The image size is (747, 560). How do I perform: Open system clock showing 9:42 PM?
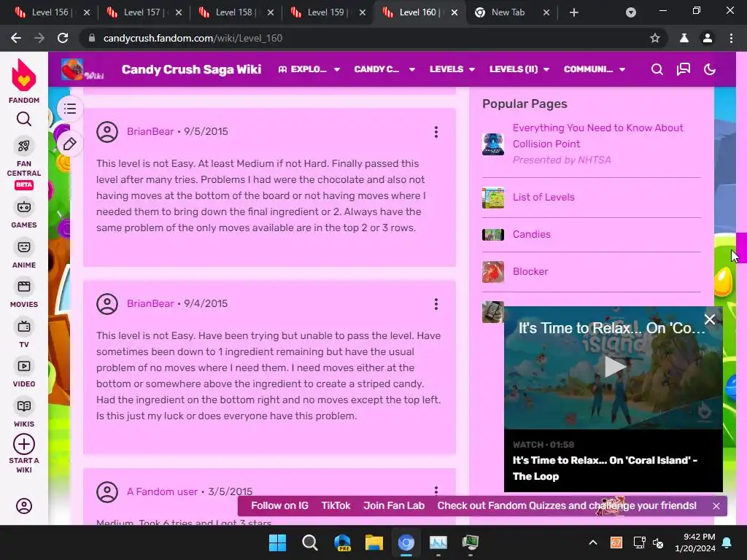point(695,542)
